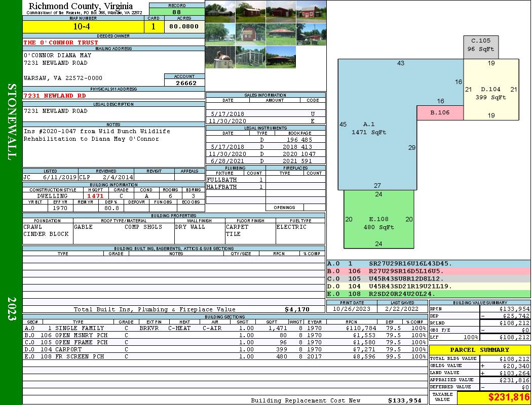Select building section row SINGLE FAMILY
Screen dimensions: 532x405
click(x=224, y=328)
